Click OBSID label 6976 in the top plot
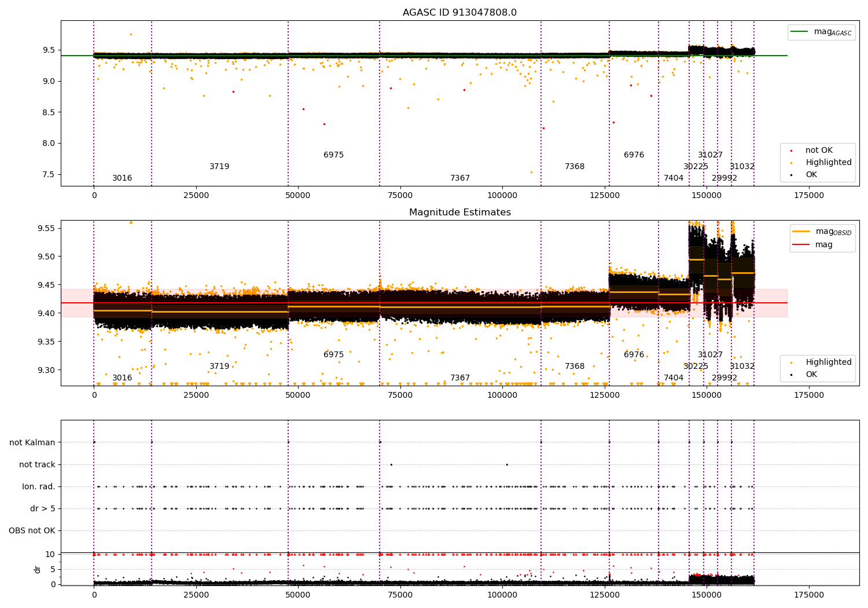The width and height of the screenshot is (868, 608). click(x=634, y=155)
